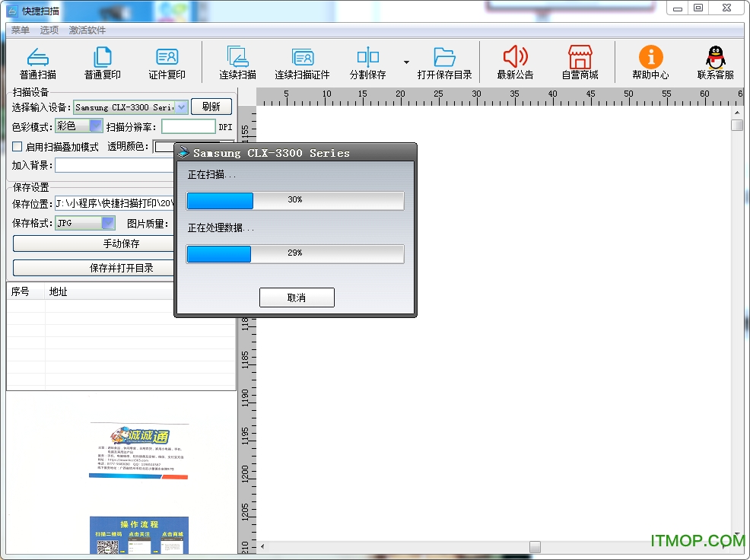The image size is (750, 560).
Task: Click the 保存位置 path field
Action: 114,203
